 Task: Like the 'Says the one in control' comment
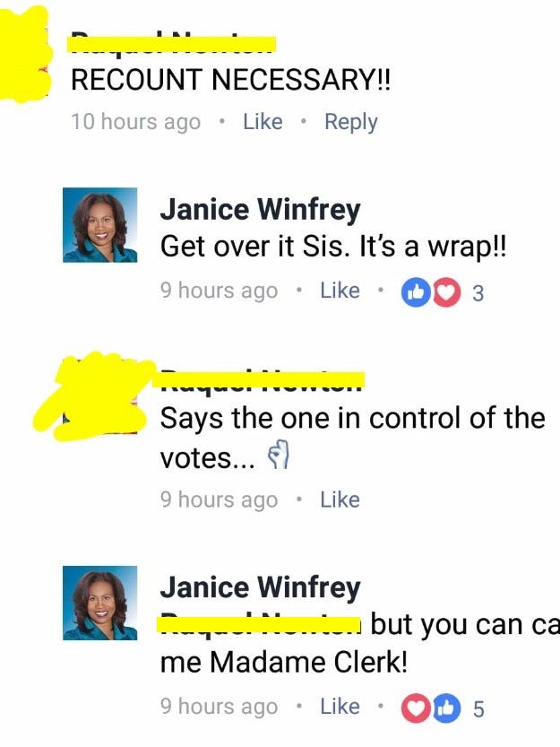pyautogui.click(x=340, y=499)
